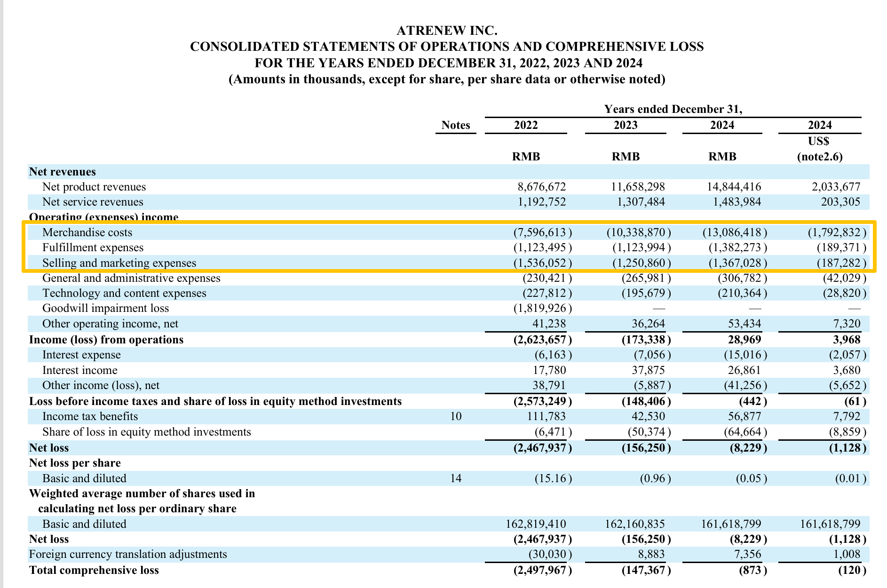
Task: Select note reference 14 for per share
Action: pyautogui.click(x=456, y=478)
